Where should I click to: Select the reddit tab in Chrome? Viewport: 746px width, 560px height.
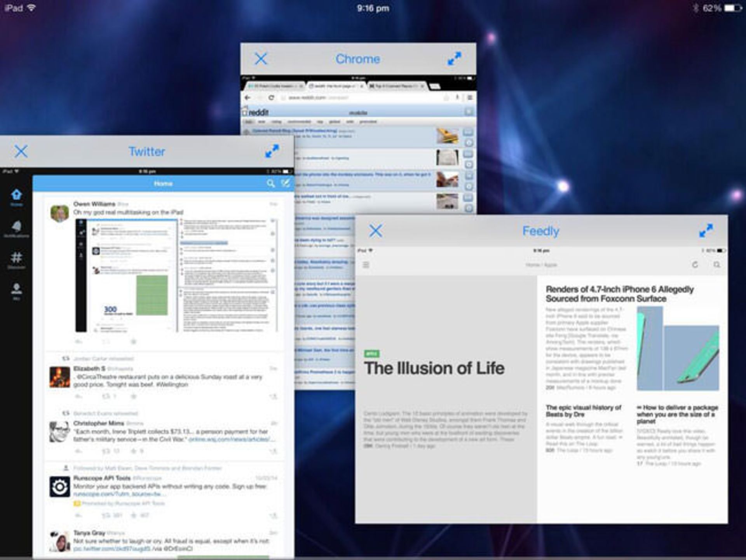336,86
